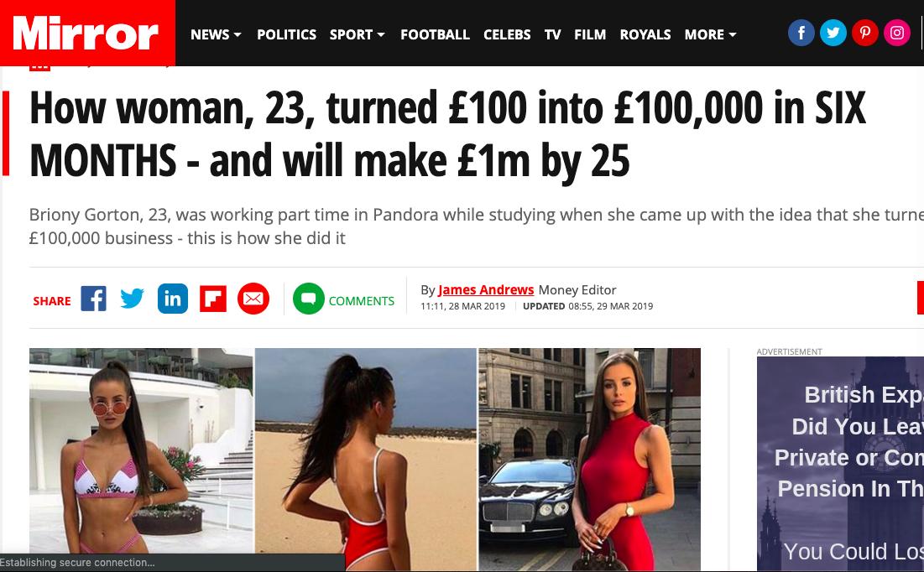Expand the NEWS dropdown menu
The width and height of the screenshot is (924, 572).
coord(216,34)
